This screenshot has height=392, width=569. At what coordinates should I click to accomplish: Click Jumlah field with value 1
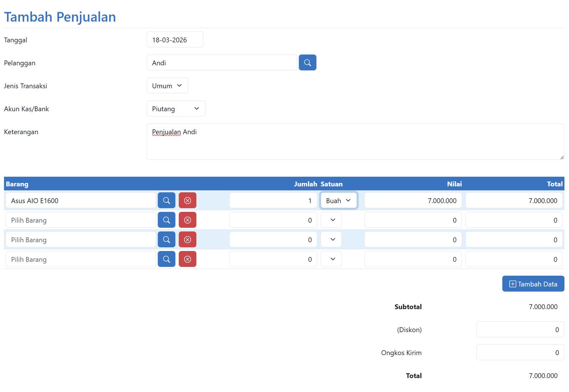[x=273, y=200]
